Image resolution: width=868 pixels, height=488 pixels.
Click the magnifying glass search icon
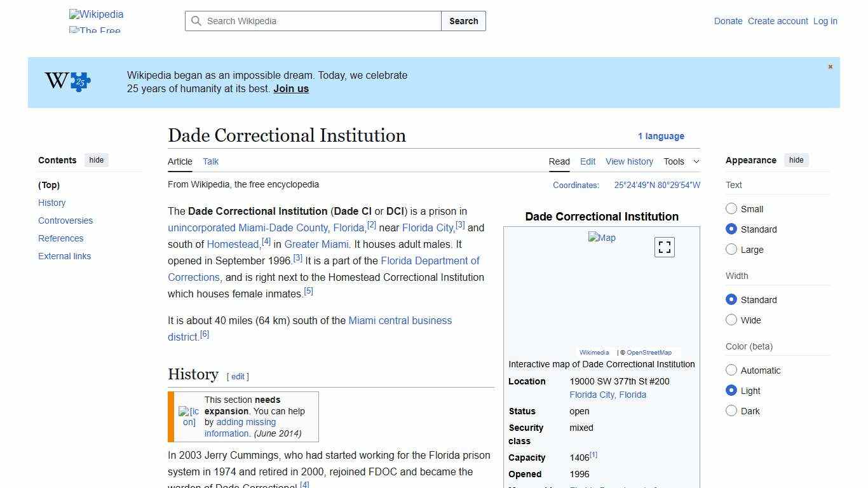(197, 21)
